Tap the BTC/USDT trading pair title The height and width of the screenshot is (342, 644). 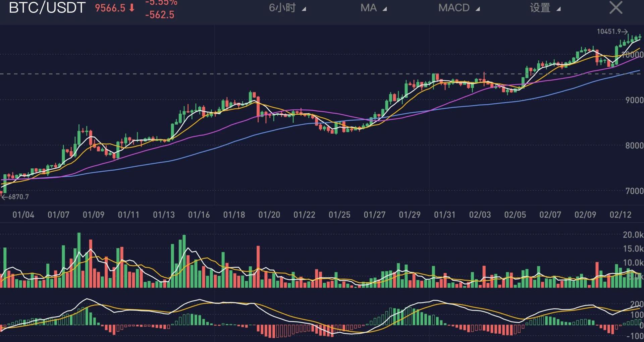(x=47, y=8)
